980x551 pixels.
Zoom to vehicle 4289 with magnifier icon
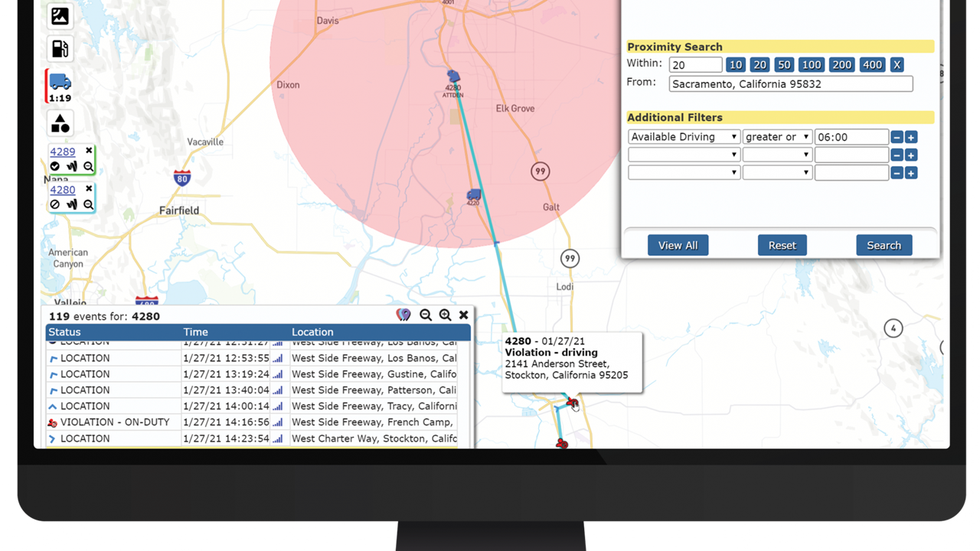pyautogui.click(x=89, y=166)
